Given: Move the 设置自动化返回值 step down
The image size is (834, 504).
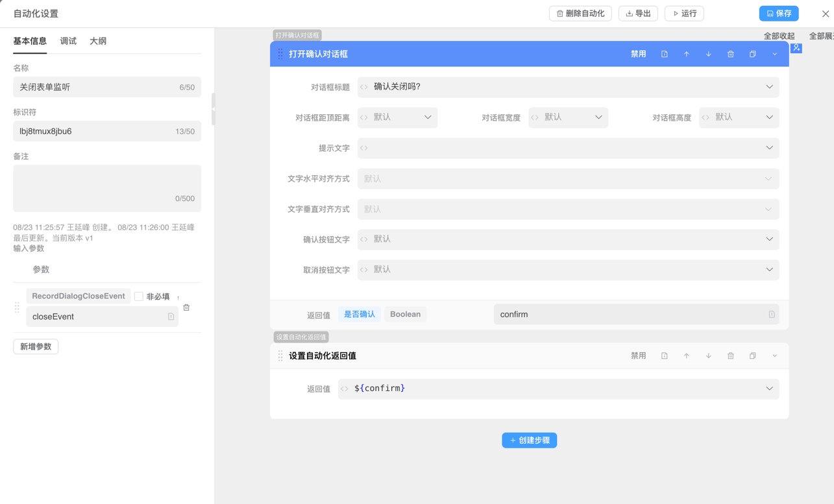Looking at the screenshot, I should tap(708, 355).
